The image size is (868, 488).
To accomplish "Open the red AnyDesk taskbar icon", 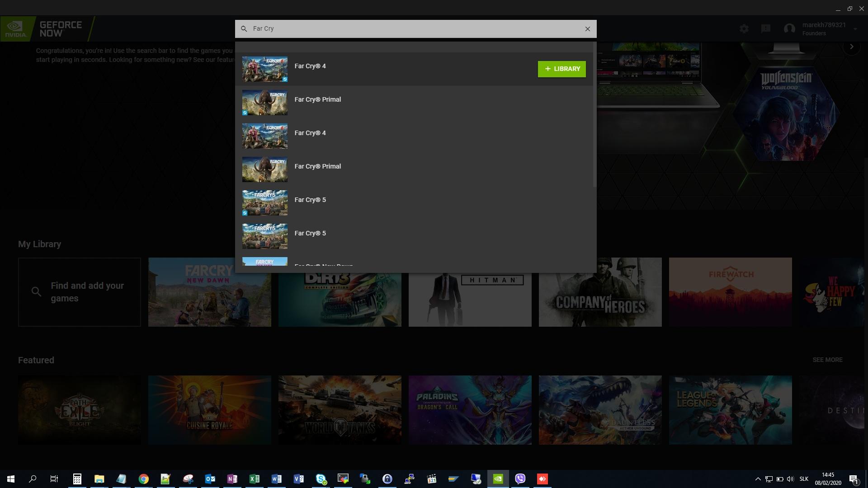I will click(x=542, y=479).
